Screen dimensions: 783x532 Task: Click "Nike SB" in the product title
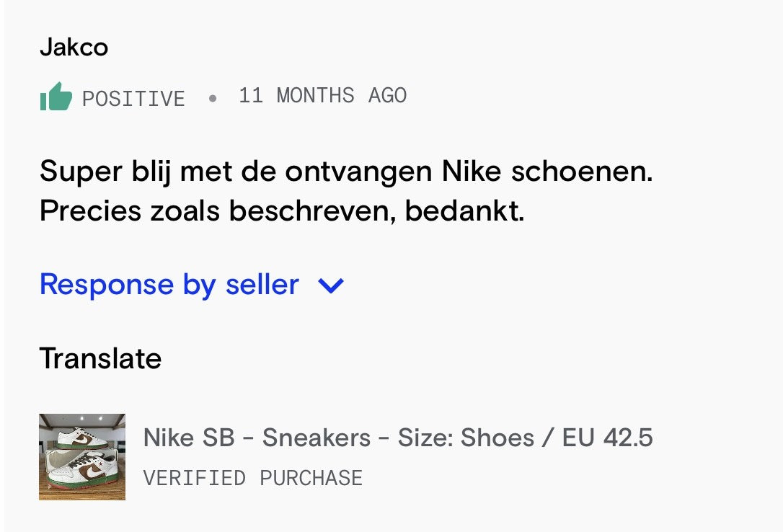tap(189, 438)
